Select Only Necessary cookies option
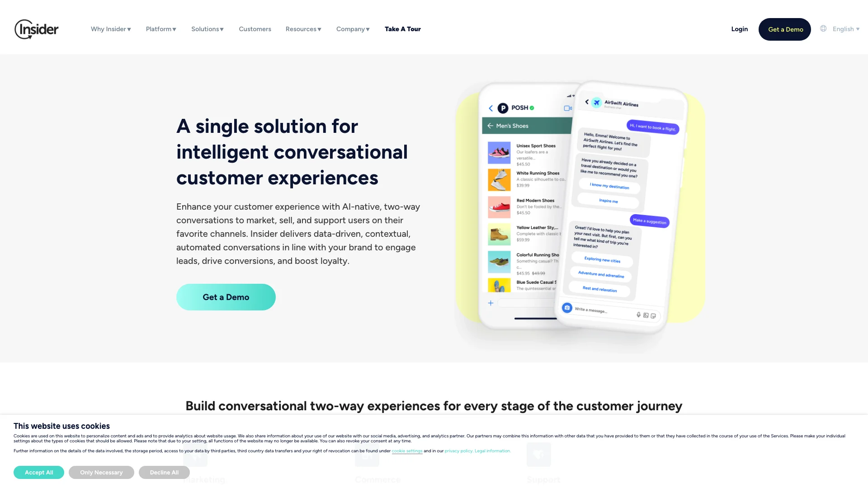Viewport: 868px width, 488px height. coord(101,472)
